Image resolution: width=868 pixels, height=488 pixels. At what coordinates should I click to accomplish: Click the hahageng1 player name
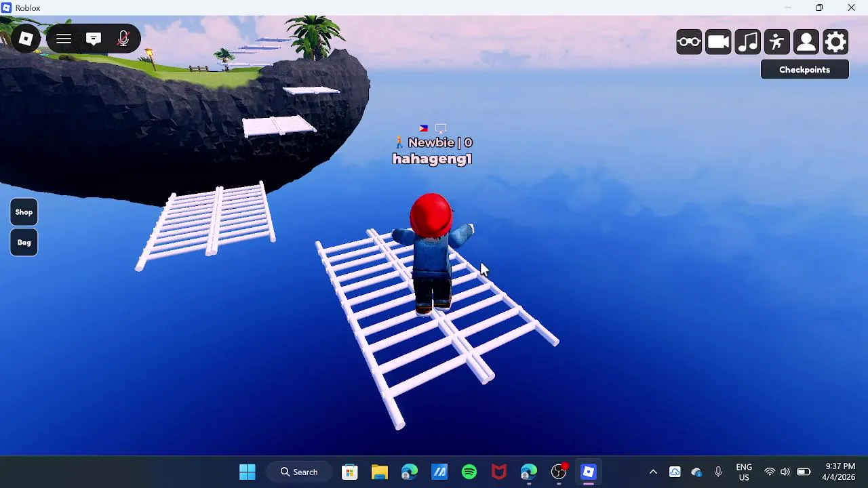point(432,159)
